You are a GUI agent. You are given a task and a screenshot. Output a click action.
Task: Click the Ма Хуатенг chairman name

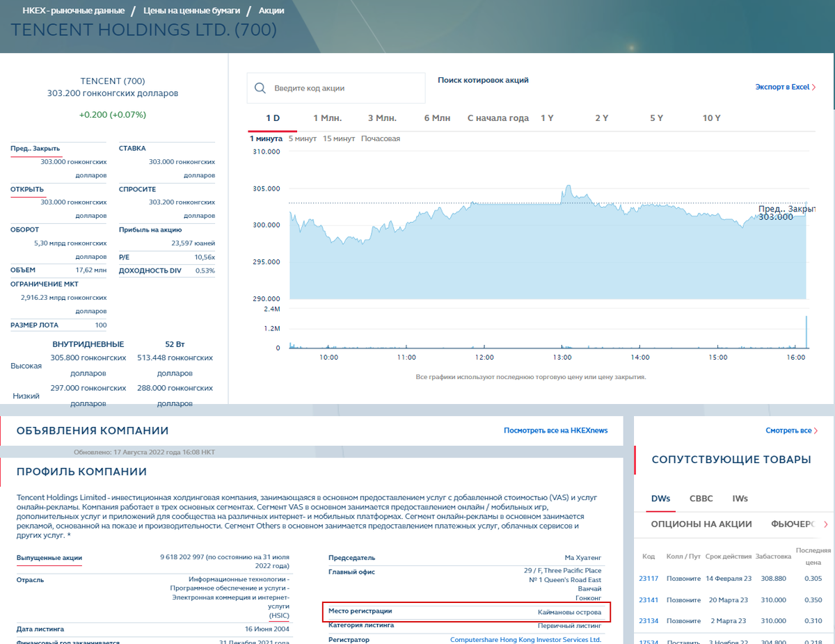pos(583,558)
